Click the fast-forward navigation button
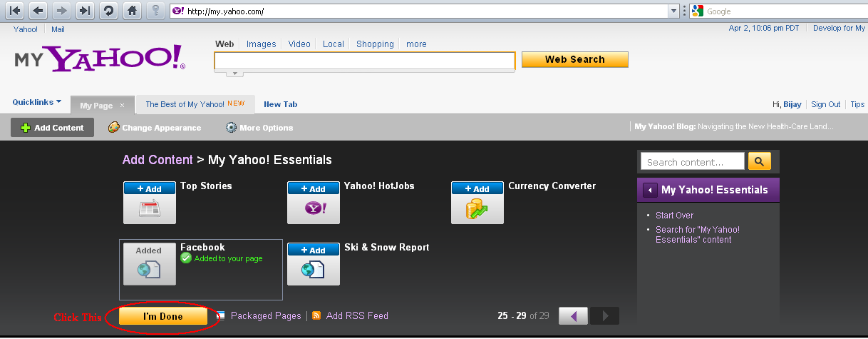868x339 pixels. coord(84,11)
